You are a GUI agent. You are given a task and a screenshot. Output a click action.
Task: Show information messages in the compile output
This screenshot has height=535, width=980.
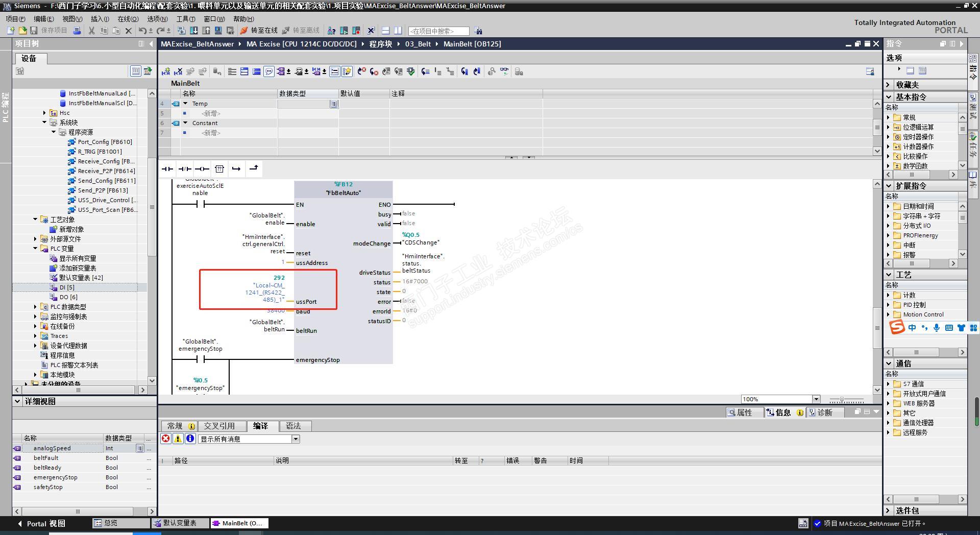tap(190, 439)
